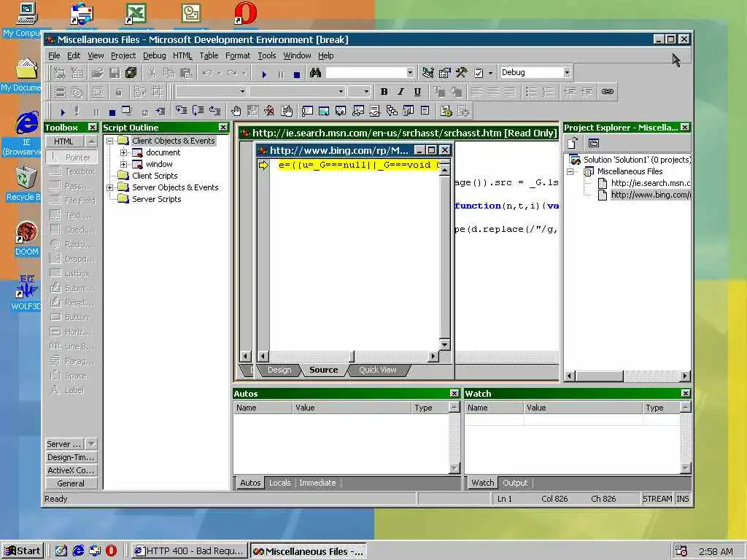The image size is (747, 560).
Task: Collapse Miscellaneous Files in Project Explorer
Action: 570,171
